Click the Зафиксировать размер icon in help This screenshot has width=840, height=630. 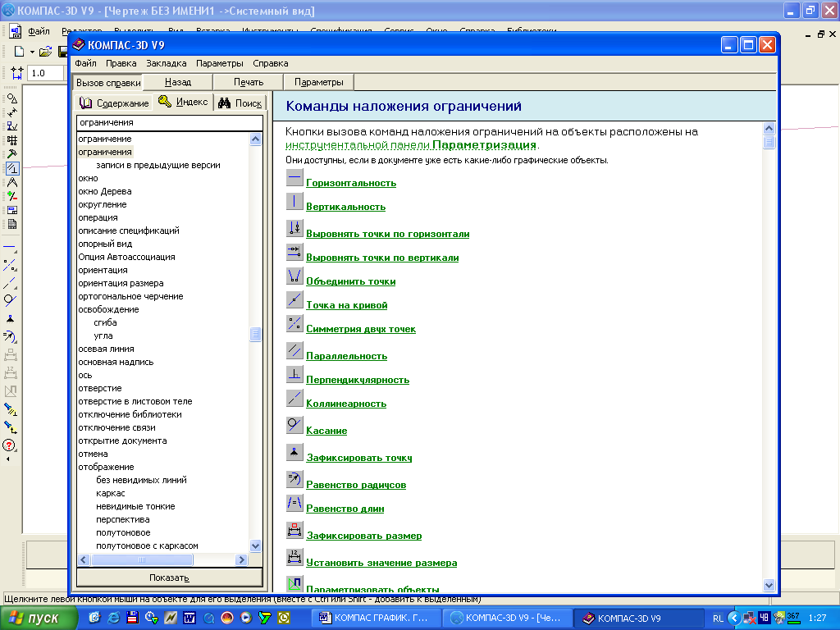click(294, 530)
